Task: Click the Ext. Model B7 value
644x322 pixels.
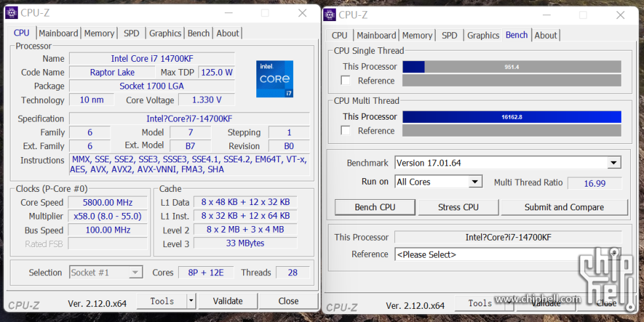Action: tap(190, 146)
